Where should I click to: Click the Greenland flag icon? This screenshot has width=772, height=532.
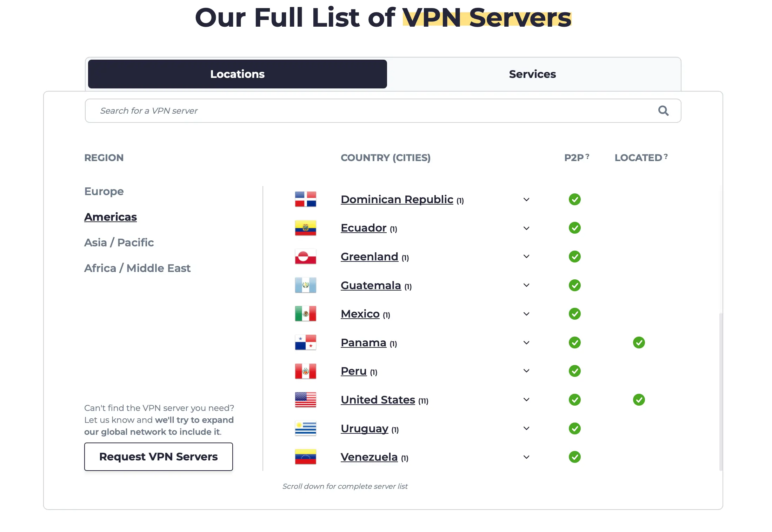[305, 257]
